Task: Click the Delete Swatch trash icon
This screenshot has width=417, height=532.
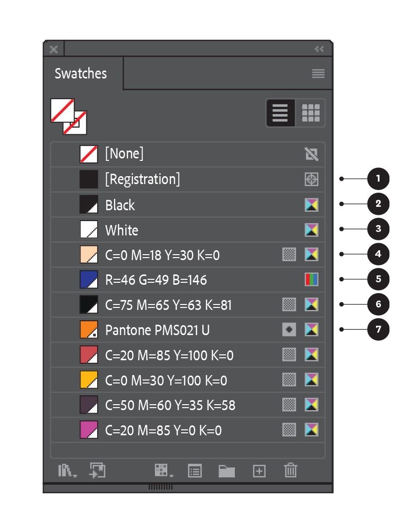Action: pos(291,471)
